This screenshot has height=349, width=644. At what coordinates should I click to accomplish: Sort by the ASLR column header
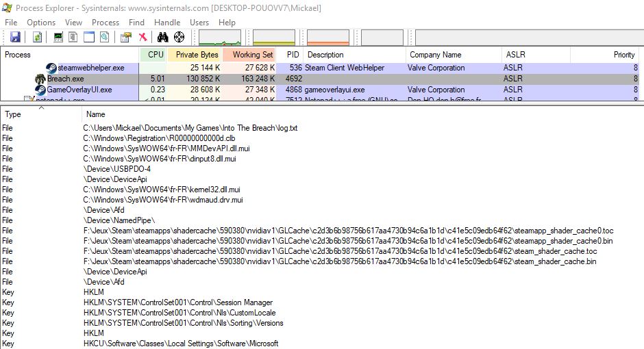tap(536, 55)
